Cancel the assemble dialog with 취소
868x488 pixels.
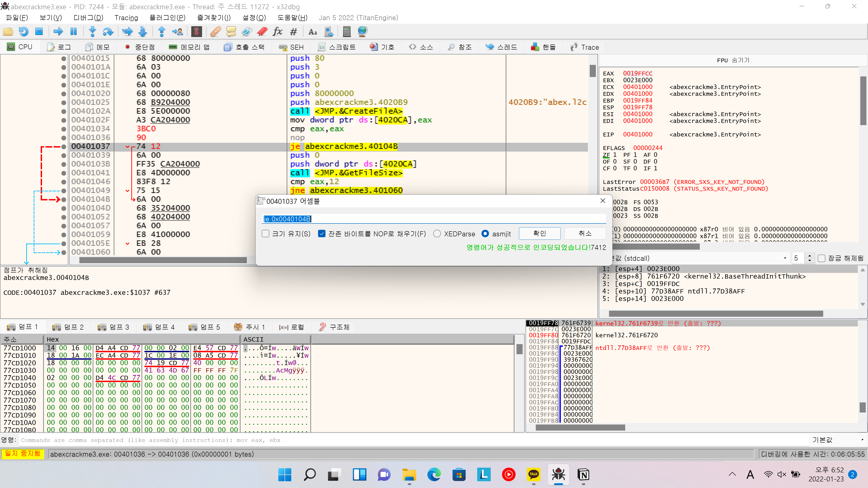pyautogui.click(x=585, y=233)
